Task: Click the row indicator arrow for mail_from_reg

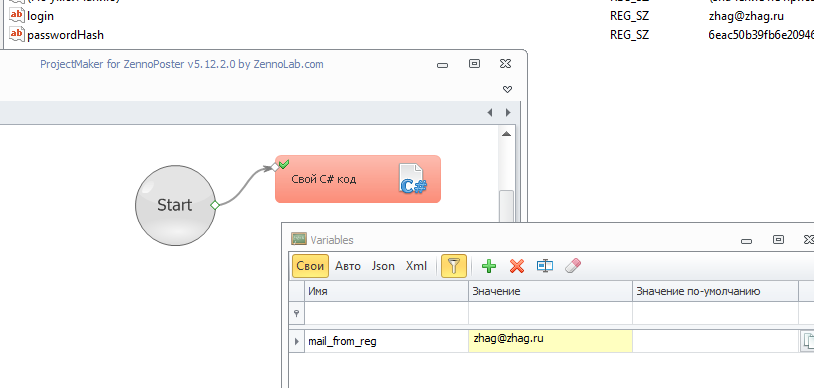Action: 296,341
